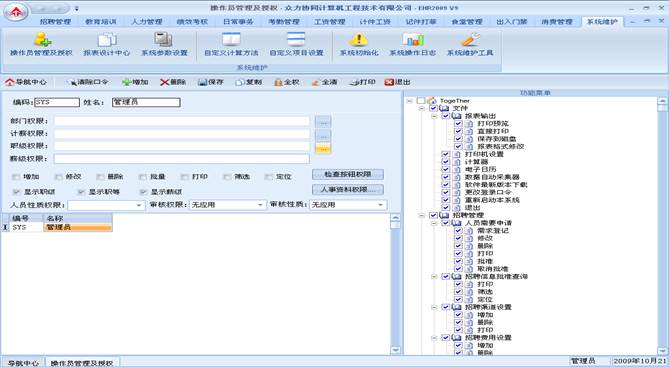This screenshot has height=367, width=669.
Task: Click the 人事资料权限 button
Action: [x=348, y=189]
